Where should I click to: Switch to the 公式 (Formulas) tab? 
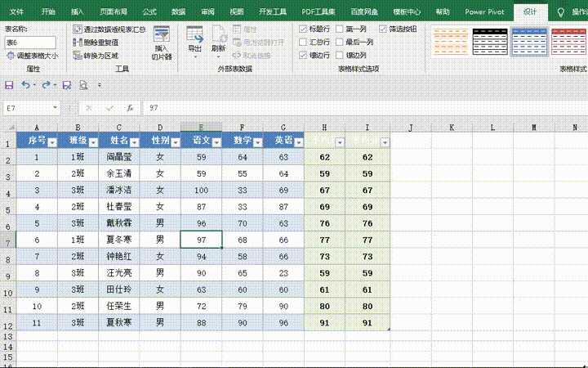point(149,12)
